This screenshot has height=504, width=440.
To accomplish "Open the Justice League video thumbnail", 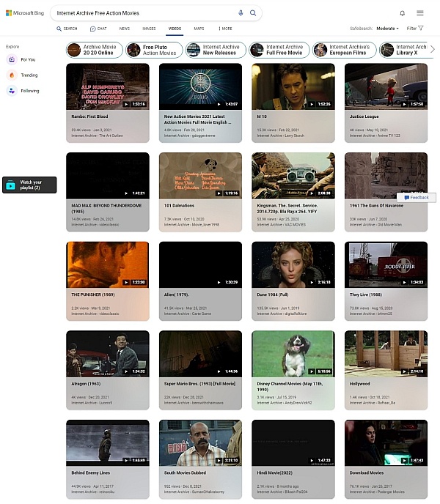I will (x=386, y=86).
